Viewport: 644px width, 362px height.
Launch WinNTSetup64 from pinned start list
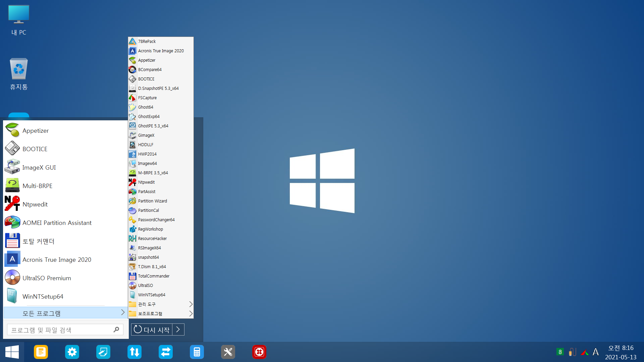tap(65, 296)
